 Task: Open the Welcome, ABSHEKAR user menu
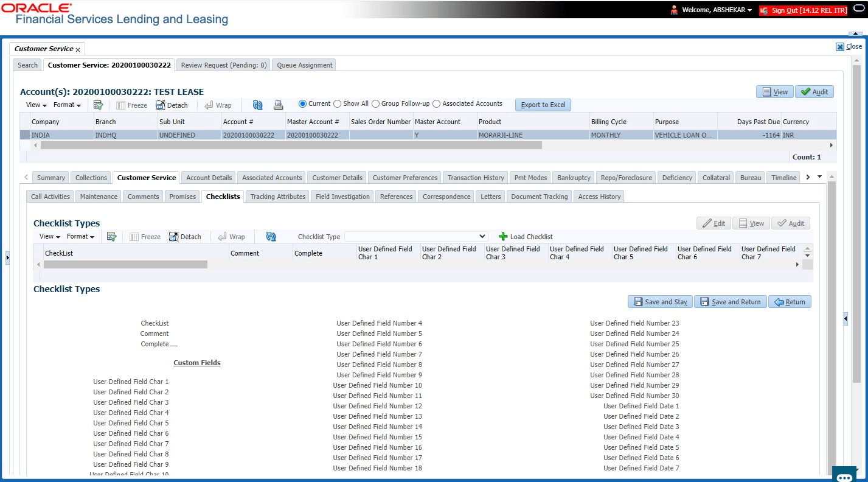pyautogui.click(x=717, y=10)
